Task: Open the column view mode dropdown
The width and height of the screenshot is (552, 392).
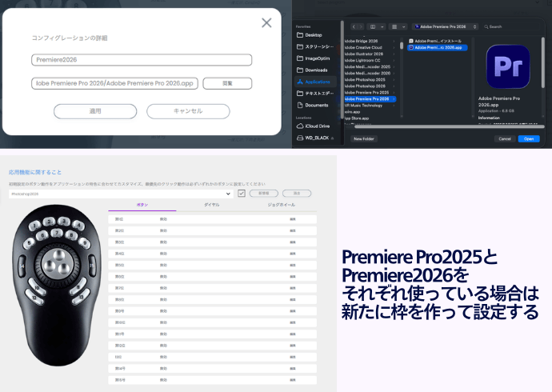Action: tap(374, 26)
